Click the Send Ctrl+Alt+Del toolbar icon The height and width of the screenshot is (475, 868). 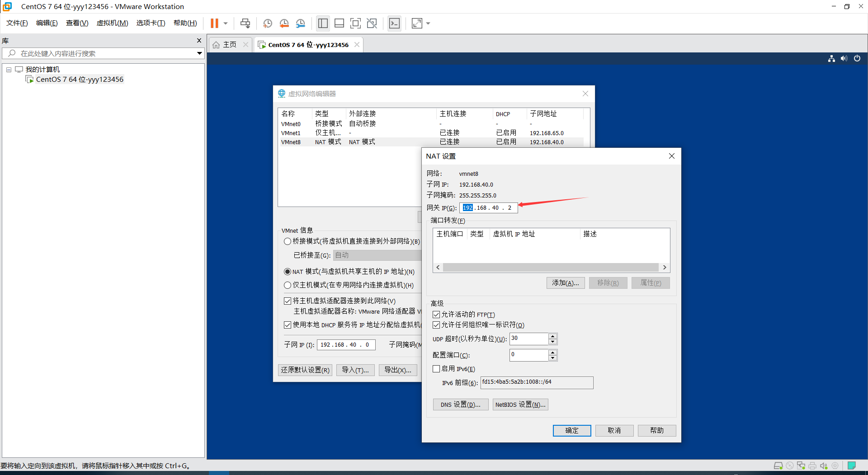click(x=245, y=23)
